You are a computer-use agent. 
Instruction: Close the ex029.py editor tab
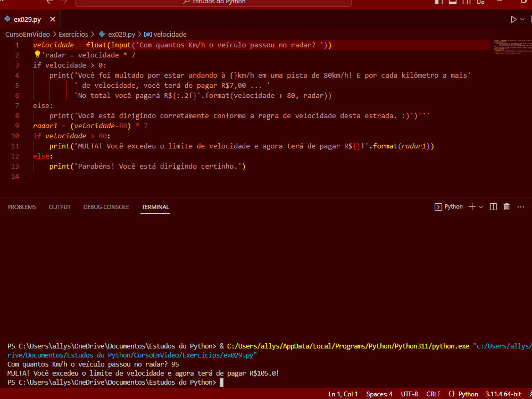[x=53, y=19]
